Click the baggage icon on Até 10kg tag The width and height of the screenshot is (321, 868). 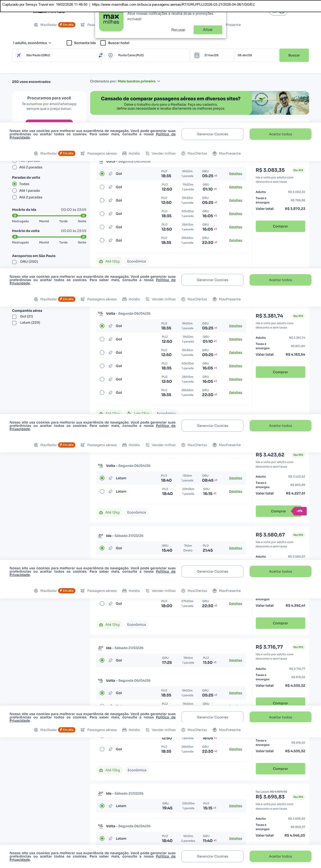101,770
